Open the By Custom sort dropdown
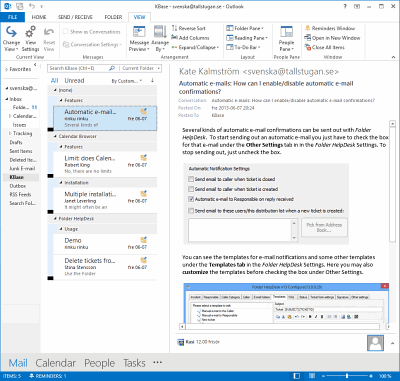 [126, 81]
